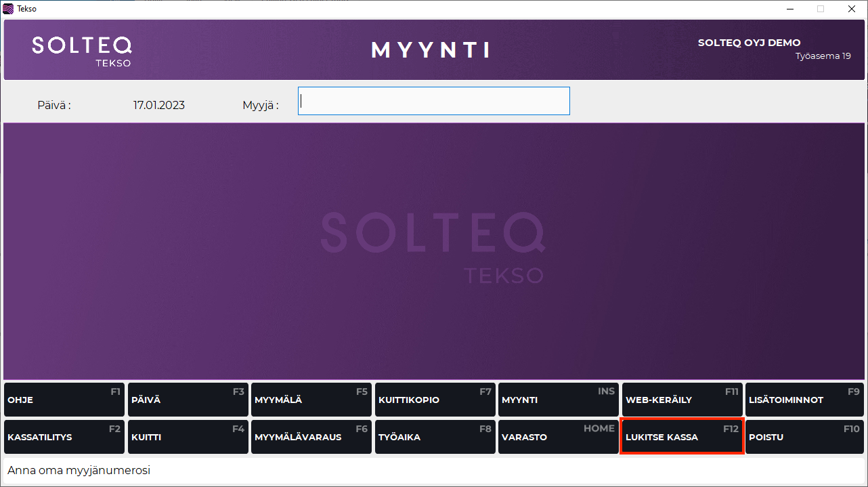Click the SOLTEQ OYJ DEMO store label
868x487 pixels.
click(749, 42)
